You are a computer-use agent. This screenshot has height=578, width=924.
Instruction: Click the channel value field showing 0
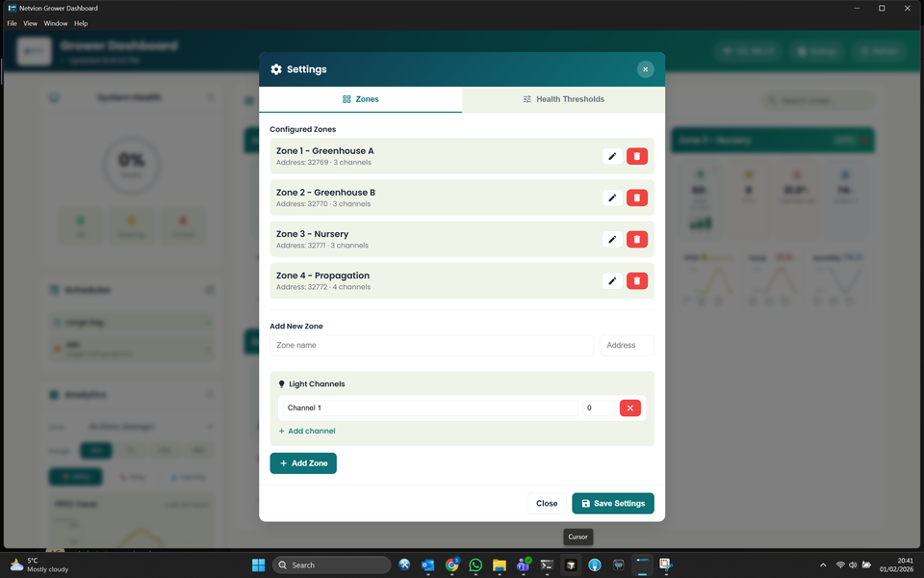pyautogui.click(x=599, y=407)
